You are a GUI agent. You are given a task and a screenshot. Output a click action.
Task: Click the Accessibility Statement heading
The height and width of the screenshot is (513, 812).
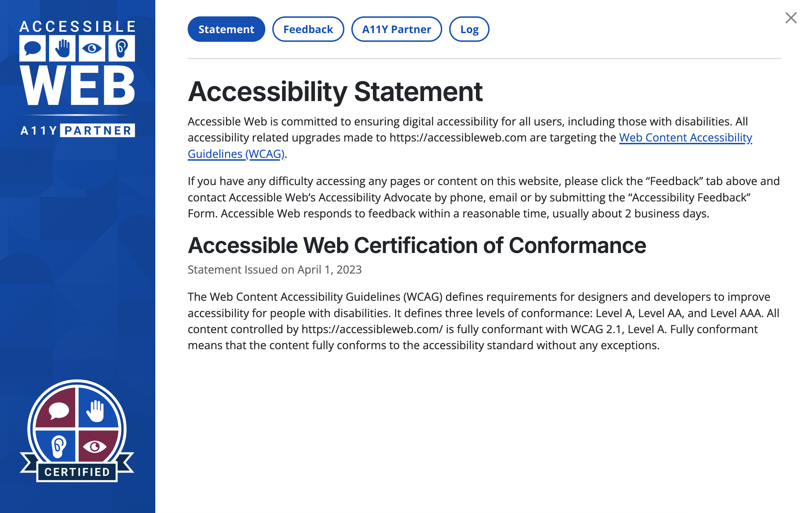pos(335,92)
